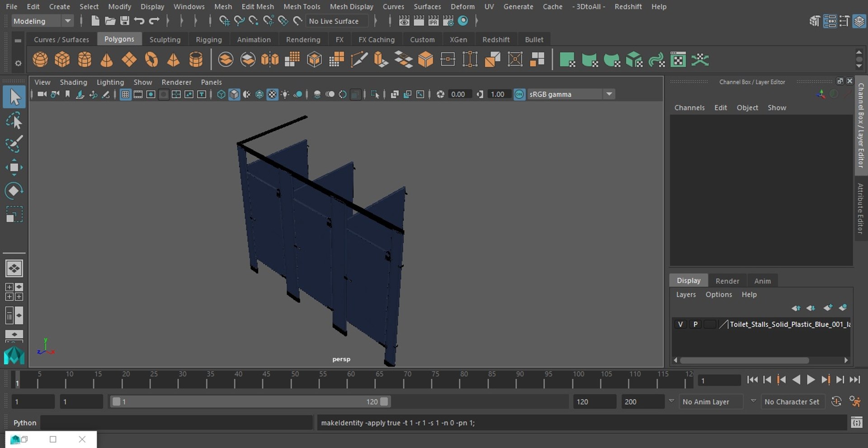Create a polygon cylinder from the shelf
The image size is (868, 448).
[85, 59]
